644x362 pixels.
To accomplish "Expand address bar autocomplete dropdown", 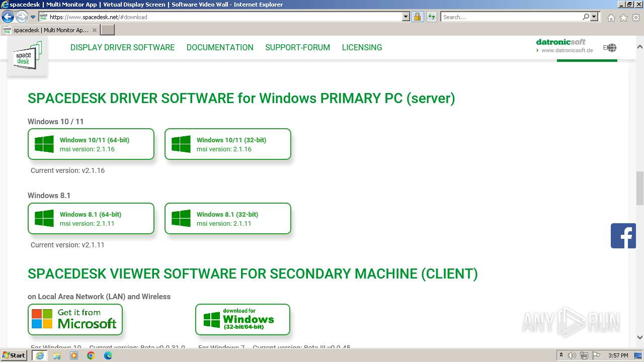I will pyautogui.click(x=406, y=17).
